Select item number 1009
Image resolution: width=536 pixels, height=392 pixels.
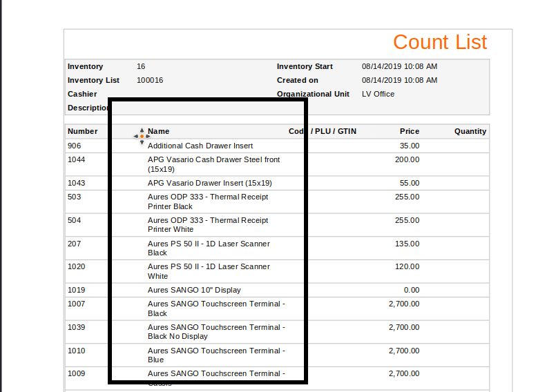pyautogui.click(x=76, y=373)
